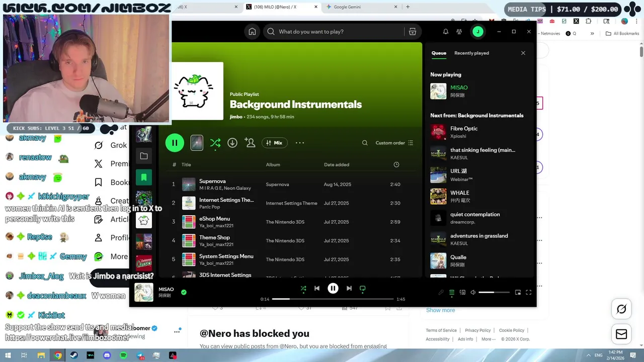Close the Google Gemini tab
This screenshot has width=644, height=362.
[395, 7]
